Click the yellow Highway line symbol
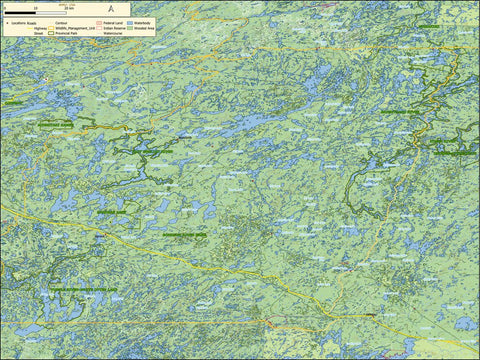480x360 pixels. pyautogui.click(x=30, y=28)
